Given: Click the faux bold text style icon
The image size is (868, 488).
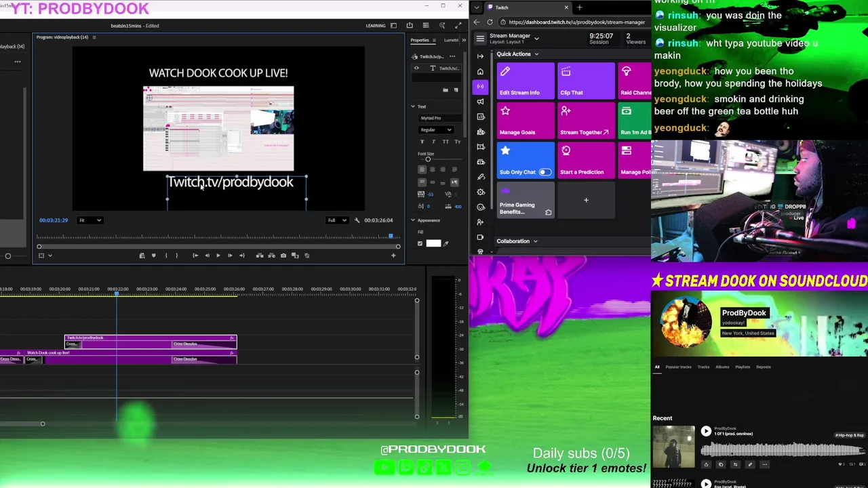Looking at the screenshot, I should [x=422, y=142].
